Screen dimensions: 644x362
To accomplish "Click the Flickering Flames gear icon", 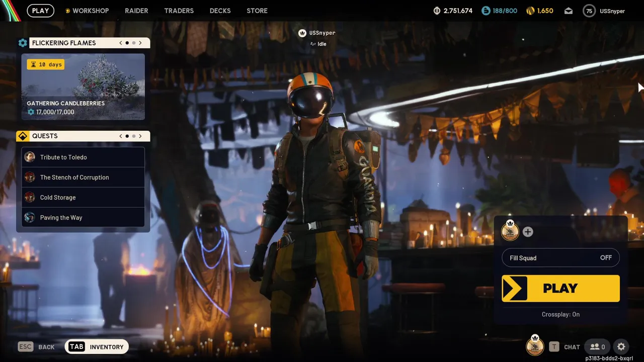I will click(x=23, y=43).
